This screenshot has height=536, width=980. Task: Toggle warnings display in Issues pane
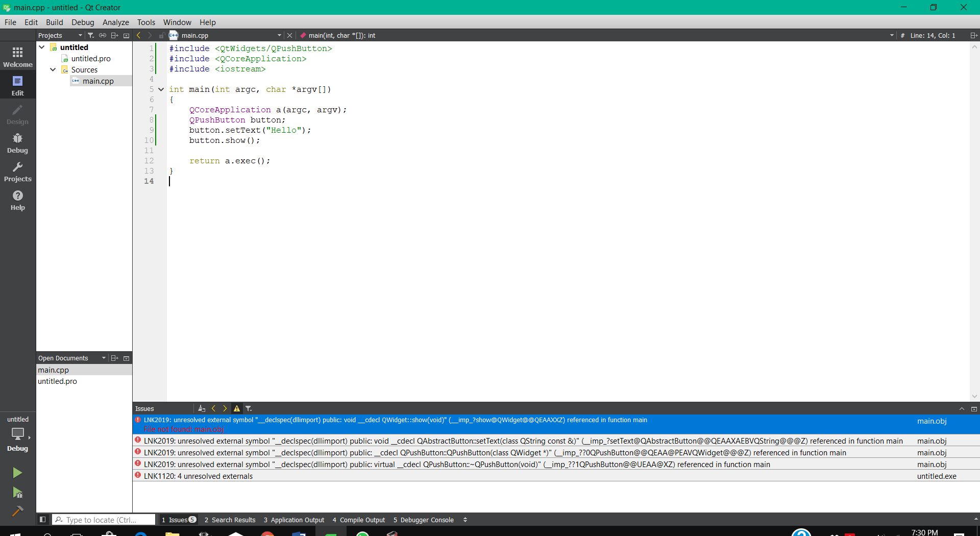(237, 408)
